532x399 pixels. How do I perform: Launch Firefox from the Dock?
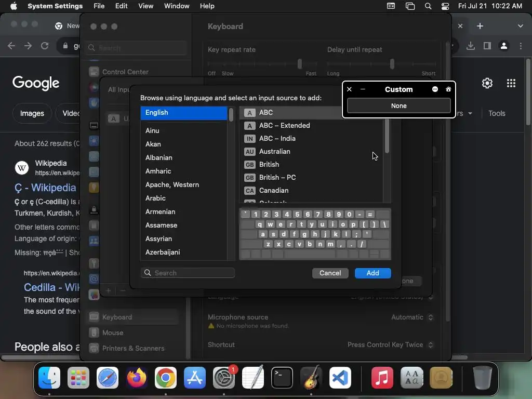pyautogui.click(x=137, y=378)
